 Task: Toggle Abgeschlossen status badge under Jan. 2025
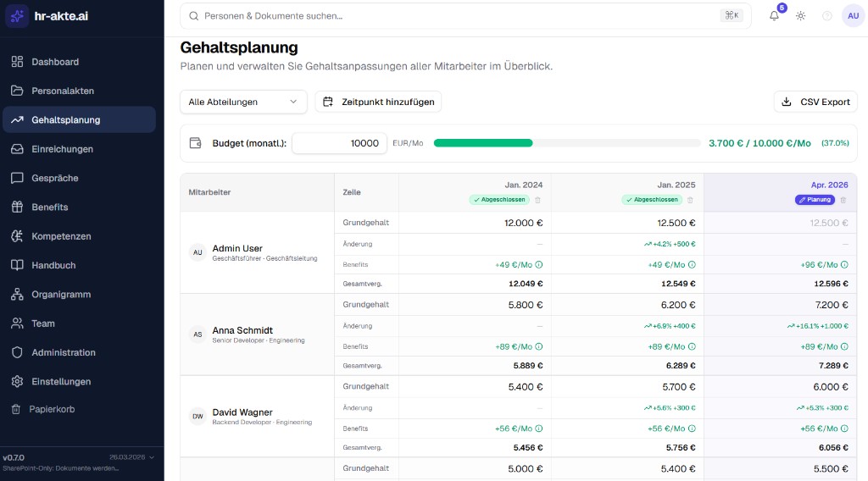coord(651,200)
